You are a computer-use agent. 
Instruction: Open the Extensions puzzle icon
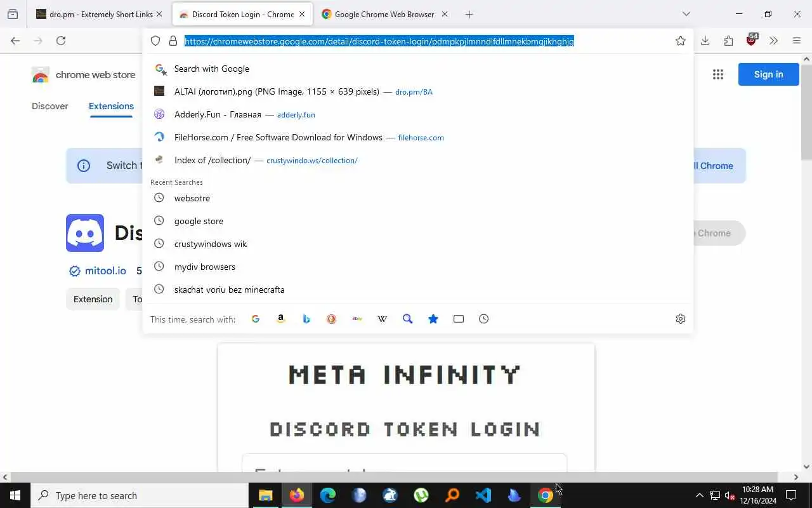pos(728,41)
